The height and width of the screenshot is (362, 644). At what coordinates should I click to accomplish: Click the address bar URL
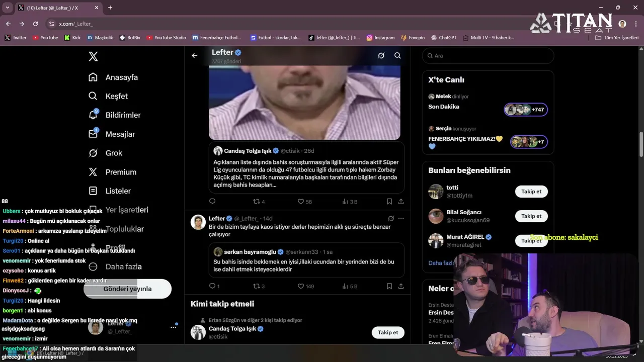[x=75, y=24]
